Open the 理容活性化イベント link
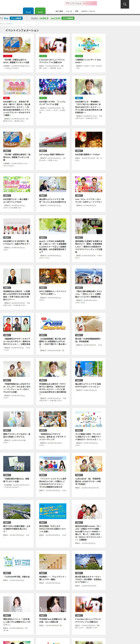The height and width of the screenshot is (644, 140). pyautogui.click(x=17, y=622)
